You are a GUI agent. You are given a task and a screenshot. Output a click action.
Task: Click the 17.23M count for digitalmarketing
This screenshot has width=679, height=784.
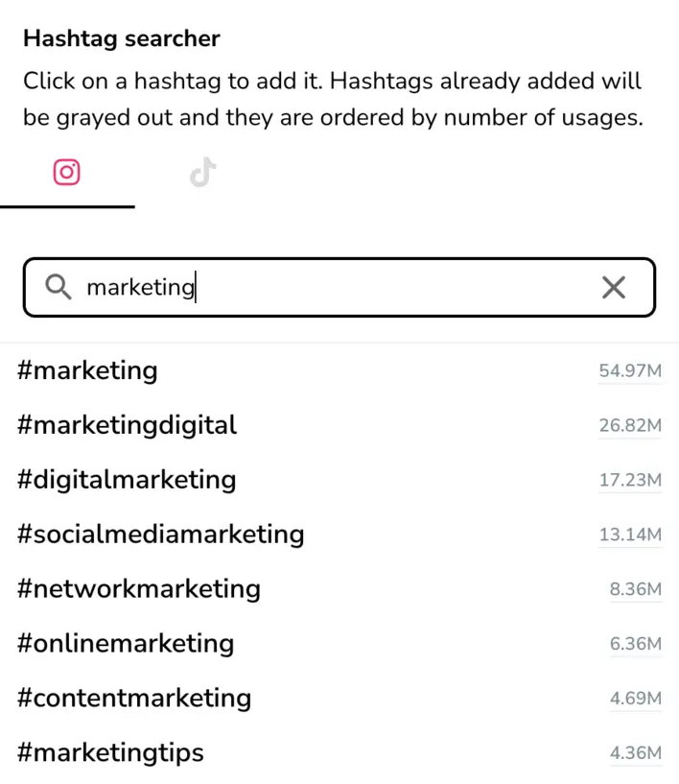click(x=630, y=481)
